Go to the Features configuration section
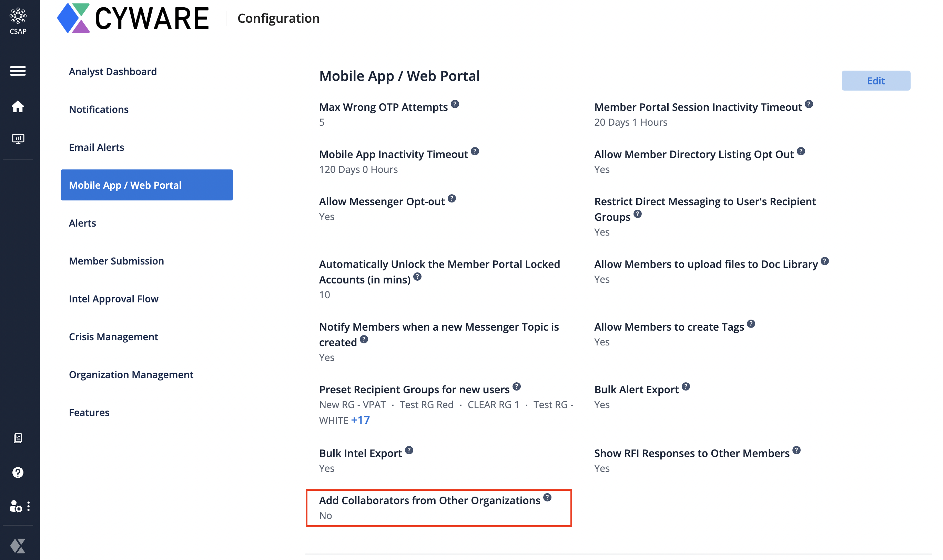The height and width of the screenshot is (560, 943). pos(89,413)
